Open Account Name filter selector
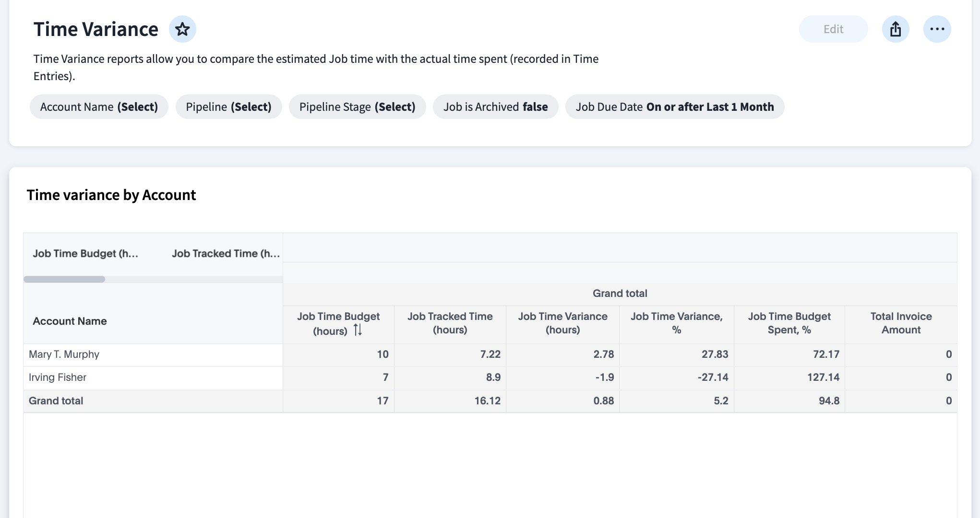980x518 pixels. (x=99, y=106)
